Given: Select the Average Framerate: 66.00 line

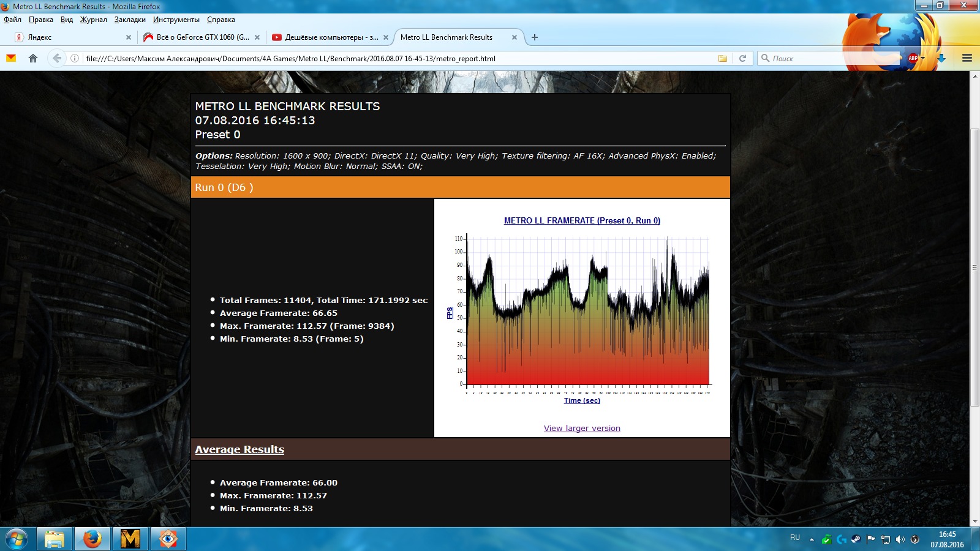Looking at the screenshot, I should (x=279, y=482).
